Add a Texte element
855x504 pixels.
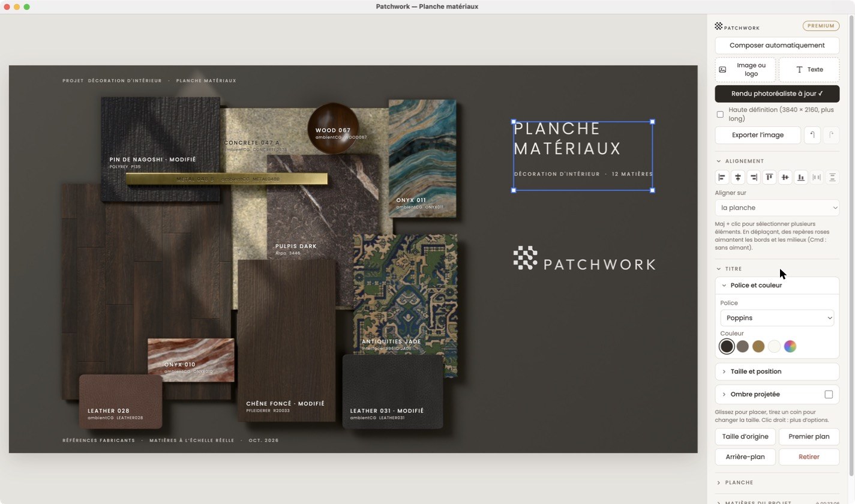pyautogui.click(x=809, y=70)
